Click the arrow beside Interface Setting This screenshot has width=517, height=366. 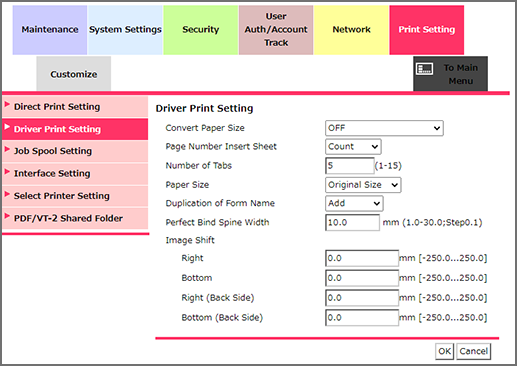point(7,171)
